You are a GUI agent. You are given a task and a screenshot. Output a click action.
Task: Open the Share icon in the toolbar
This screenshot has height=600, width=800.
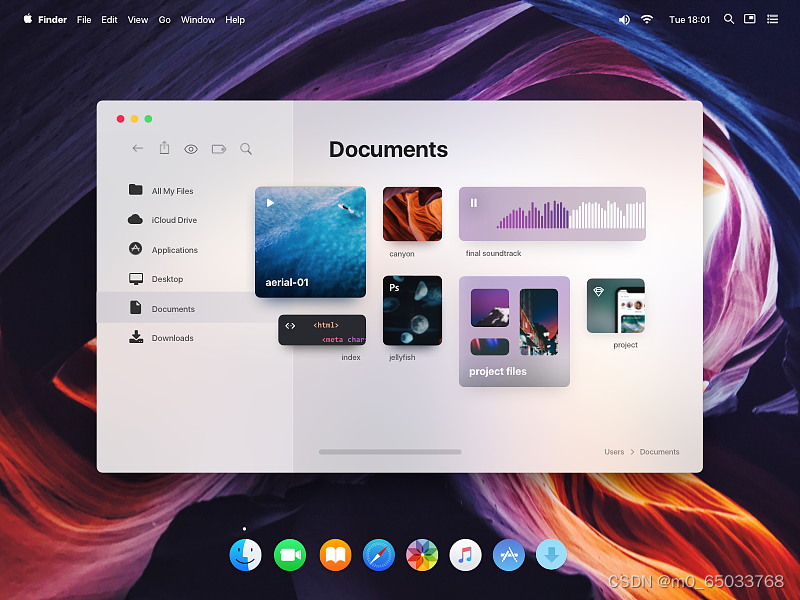[x=164, y=147]
